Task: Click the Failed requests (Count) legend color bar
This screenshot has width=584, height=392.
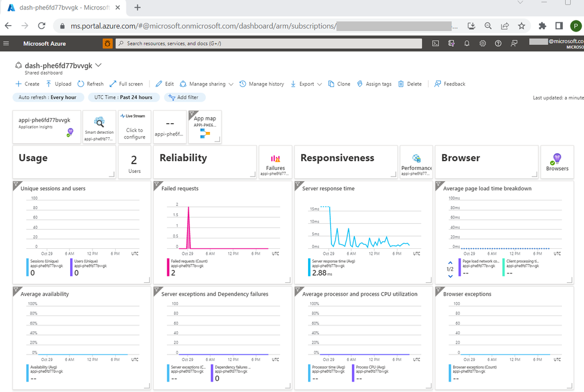Action: (168, 268)
